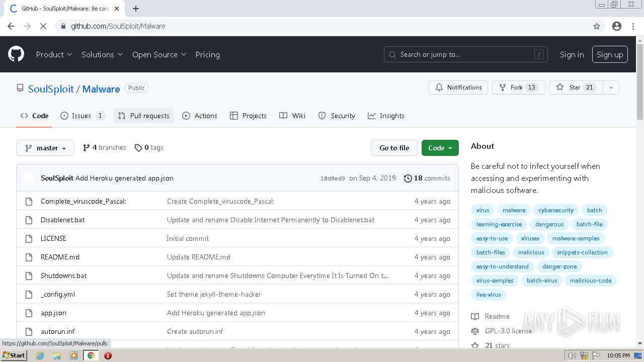Image resolution: width=644 pixels, height=362 pixels.
Task: Open the Chrome profile avatar icon
Action: coord(617,26)
